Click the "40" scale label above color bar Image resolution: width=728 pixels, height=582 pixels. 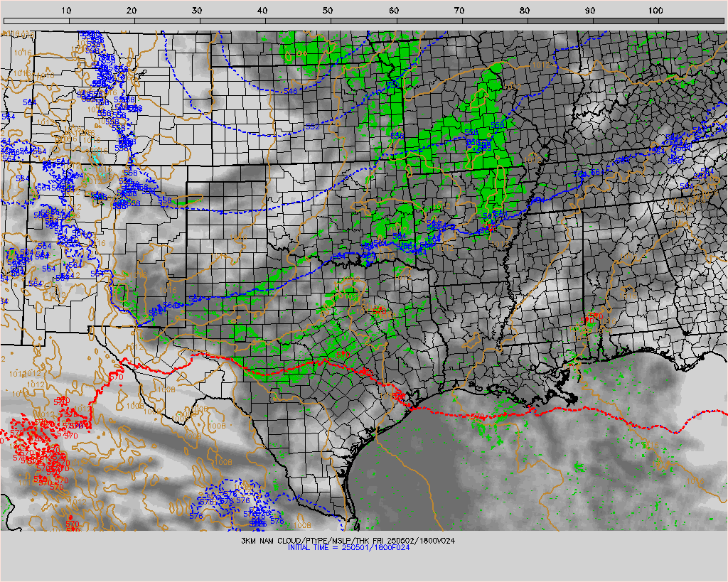tap(262, 10)
